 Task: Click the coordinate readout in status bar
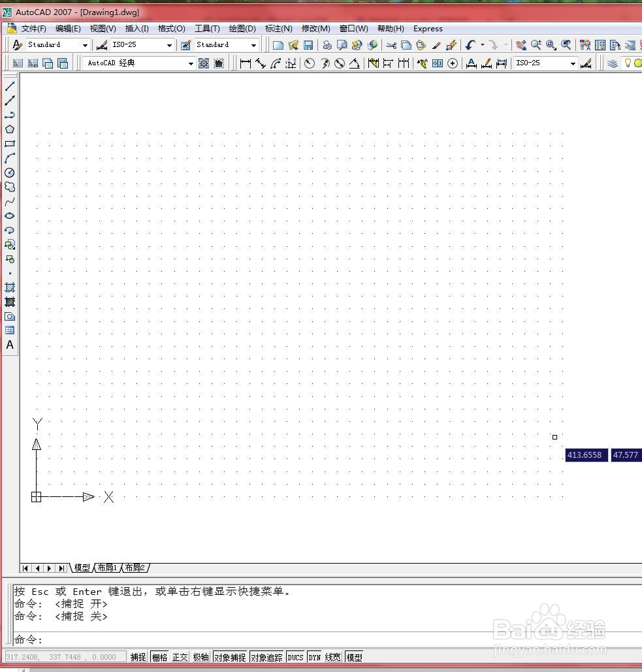tap(65, 657)
